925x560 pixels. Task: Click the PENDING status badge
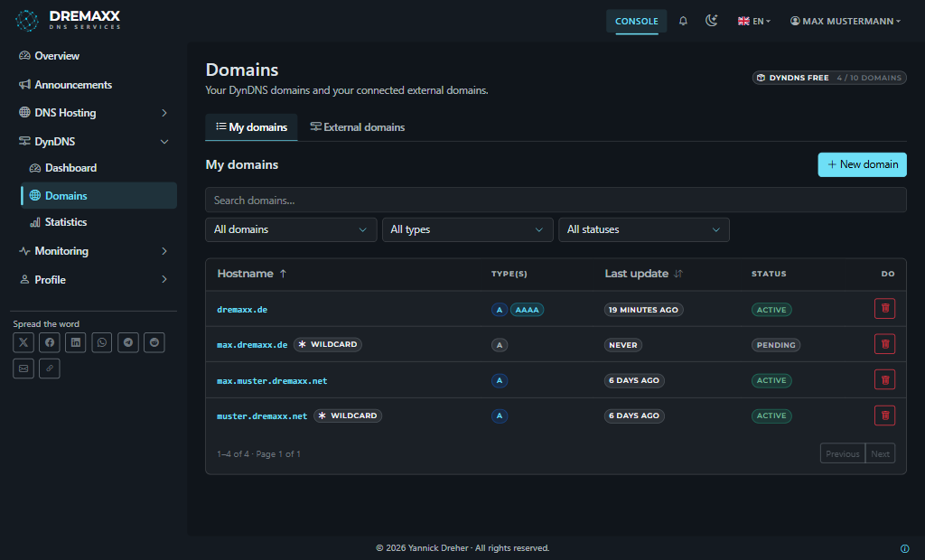point(776,345)
